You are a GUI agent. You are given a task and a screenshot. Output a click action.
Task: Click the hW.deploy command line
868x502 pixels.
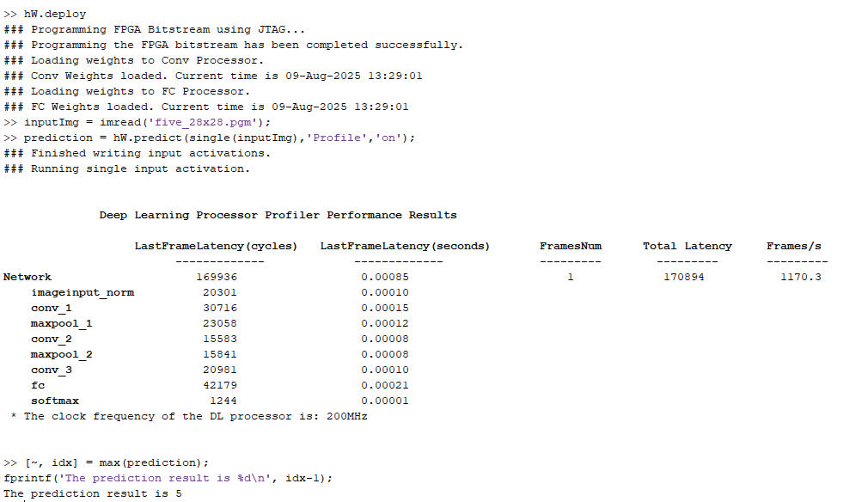pyautogui.click(x=52, y=14)
